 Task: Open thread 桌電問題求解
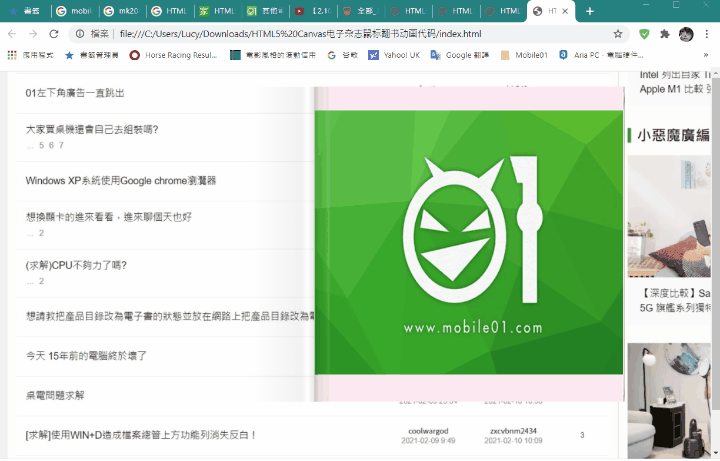pyautogui.click(x=55, y=395)
